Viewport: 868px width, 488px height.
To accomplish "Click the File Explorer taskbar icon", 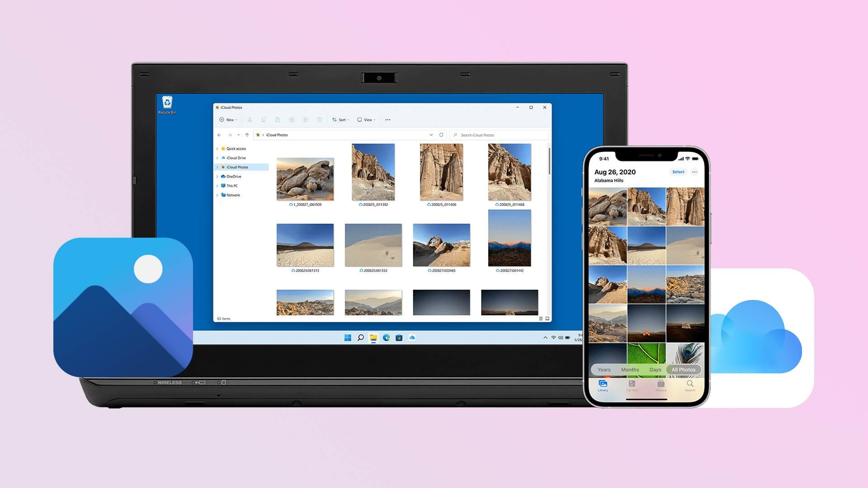I will [x=373, y=338].
